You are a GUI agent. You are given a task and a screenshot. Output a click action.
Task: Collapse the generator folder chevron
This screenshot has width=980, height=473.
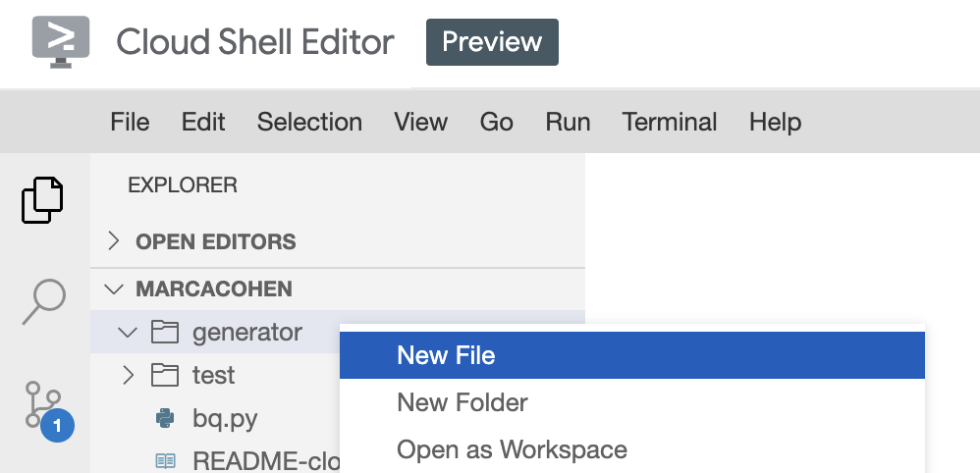128,333
